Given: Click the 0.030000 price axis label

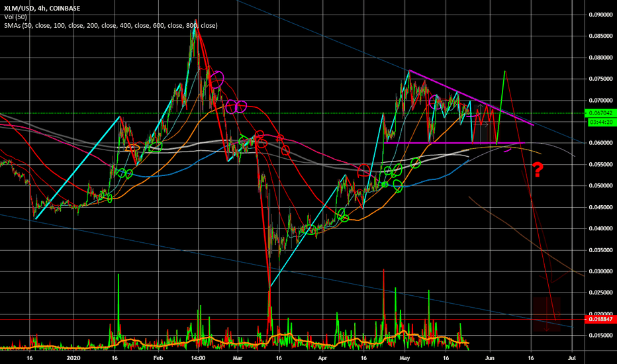Looking at the screenshot, I should click(x=601, y=271).
